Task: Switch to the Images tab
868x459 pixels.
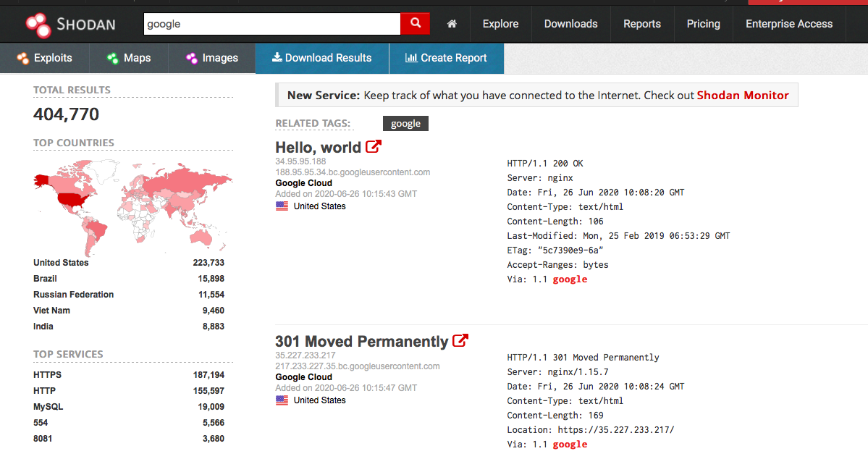Action: [211, 58]
